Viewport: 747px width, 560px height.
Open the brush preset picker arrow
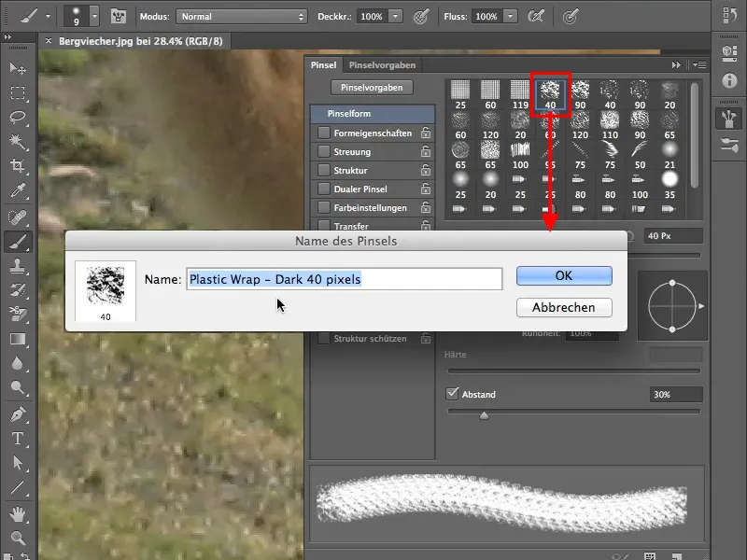click(94, 17)
